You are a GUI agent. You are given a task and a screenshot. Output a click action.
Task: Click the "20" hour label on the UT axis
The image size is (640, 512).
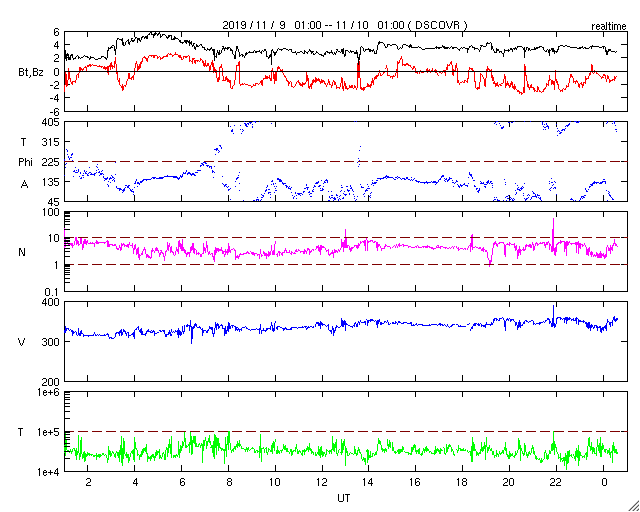[509, 481]
